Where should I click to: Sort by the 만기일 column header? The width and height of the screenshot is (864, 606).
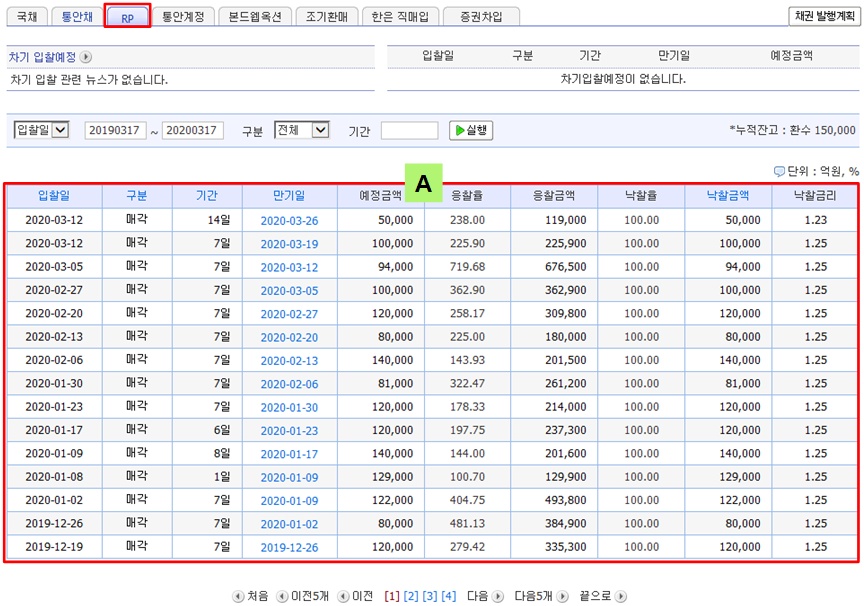289,195
